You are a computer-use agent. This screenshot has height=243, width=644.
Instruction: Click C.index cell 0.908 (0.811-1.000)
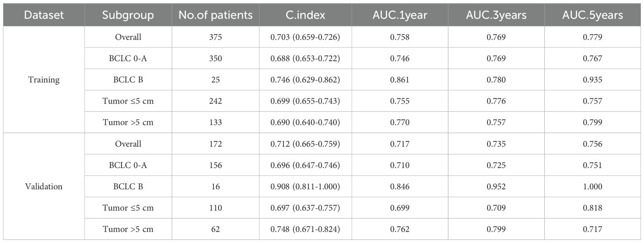[x=305, y=186]
